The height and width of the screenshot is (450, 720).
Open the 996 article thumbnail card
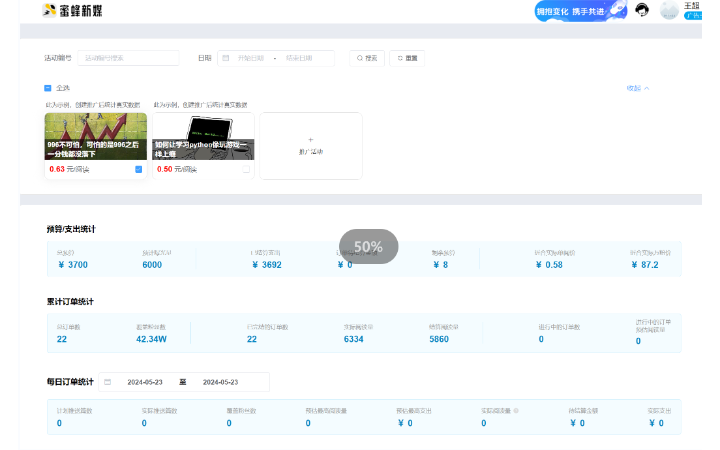pos(95,137)
